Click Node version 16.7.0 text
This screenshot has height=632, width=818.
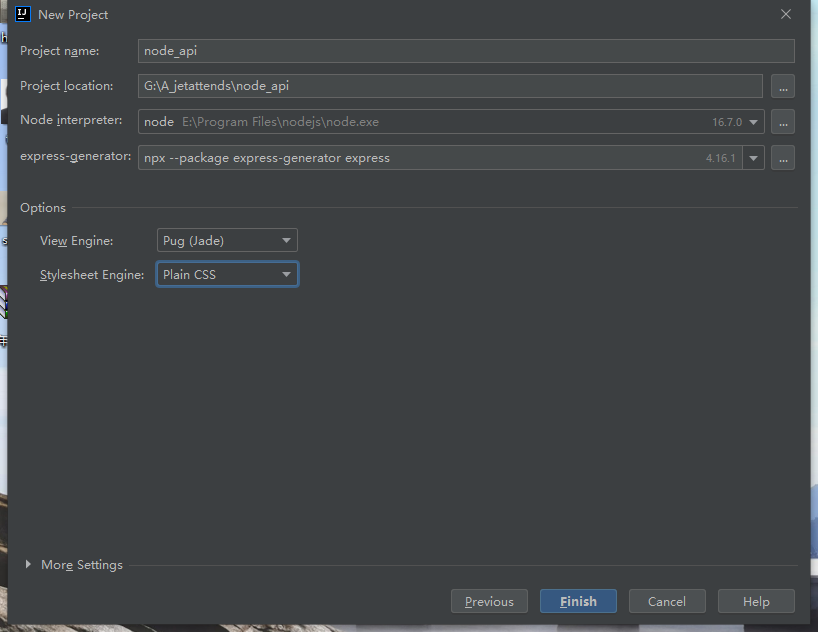tap(727, 122)
